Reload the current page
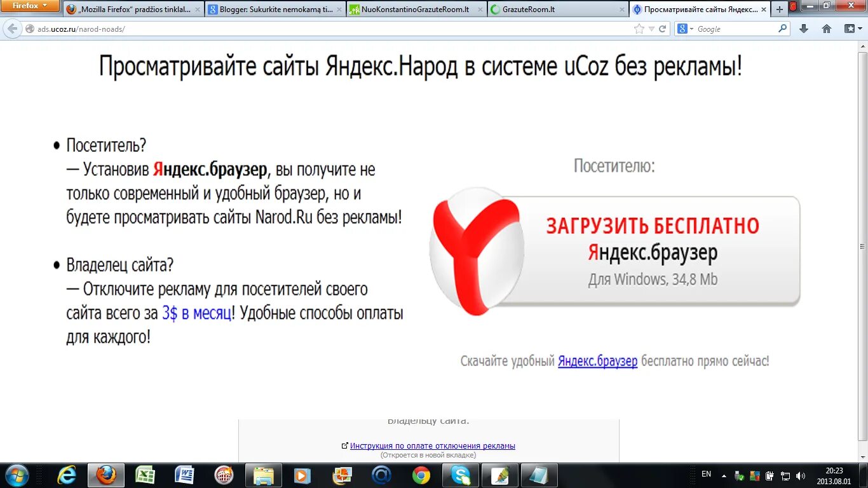 pyautogui.click(x=663, y=29)
